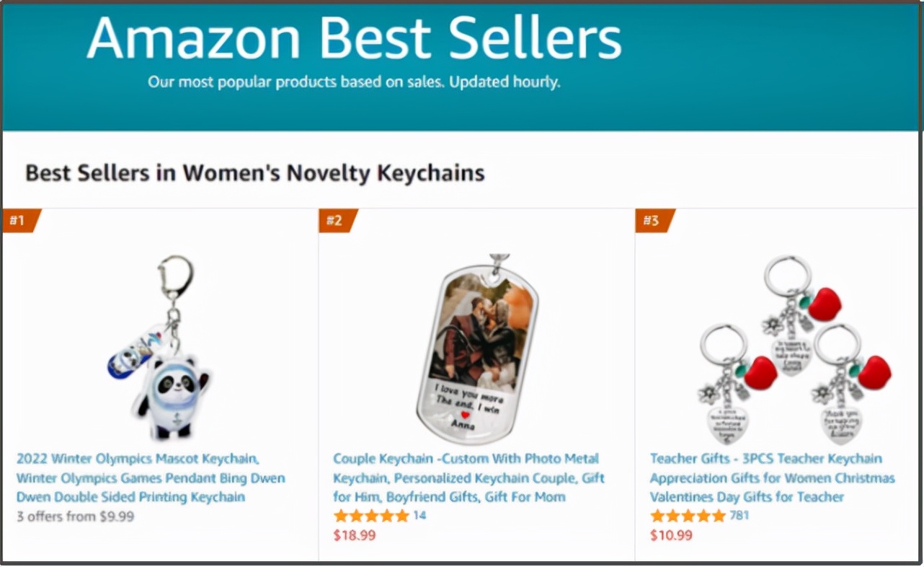Click the Amazon Best Sellers banner title

pyautogui.click(x=353, y=38)
